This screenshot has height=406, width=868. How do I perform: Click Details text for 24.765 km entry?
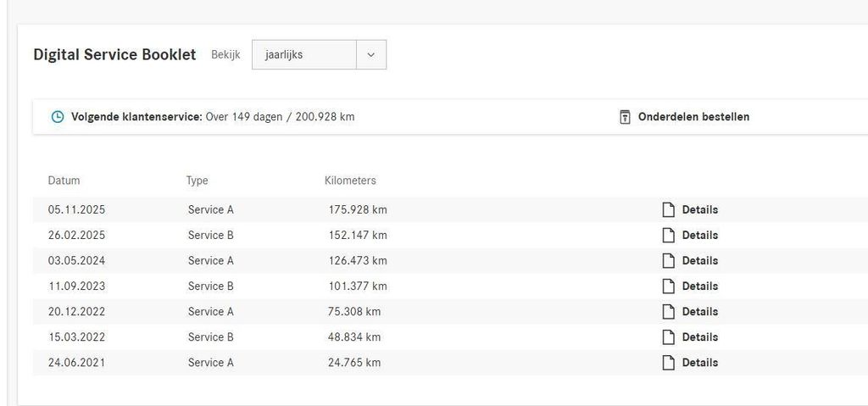tap(699, 363)
